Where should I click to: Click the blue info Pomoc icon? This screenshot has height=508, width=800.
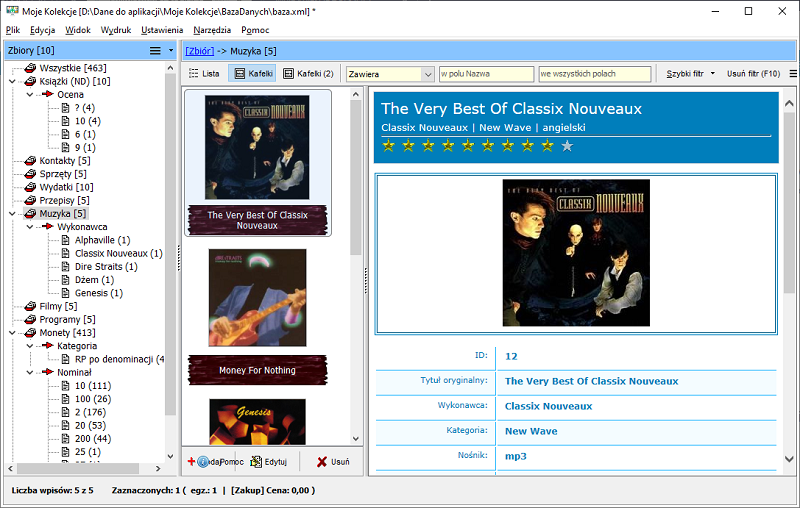tap(203, 462)
